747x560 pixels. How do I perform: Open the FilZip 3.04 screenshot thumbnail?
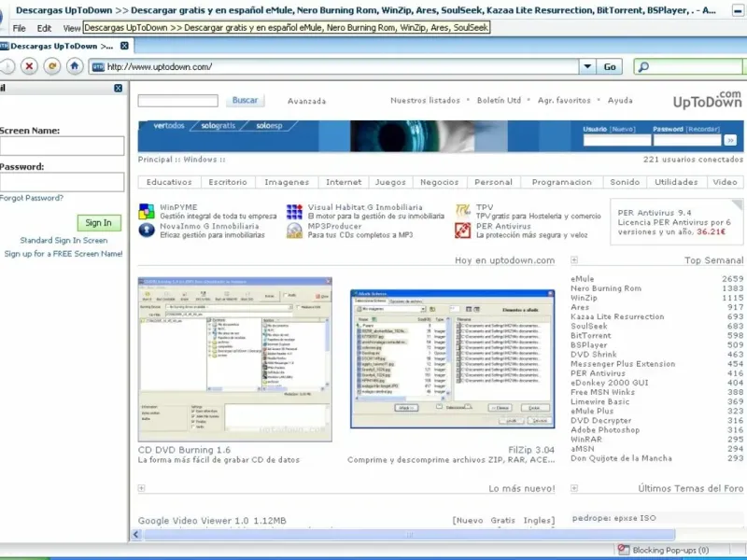coord(453,358)
